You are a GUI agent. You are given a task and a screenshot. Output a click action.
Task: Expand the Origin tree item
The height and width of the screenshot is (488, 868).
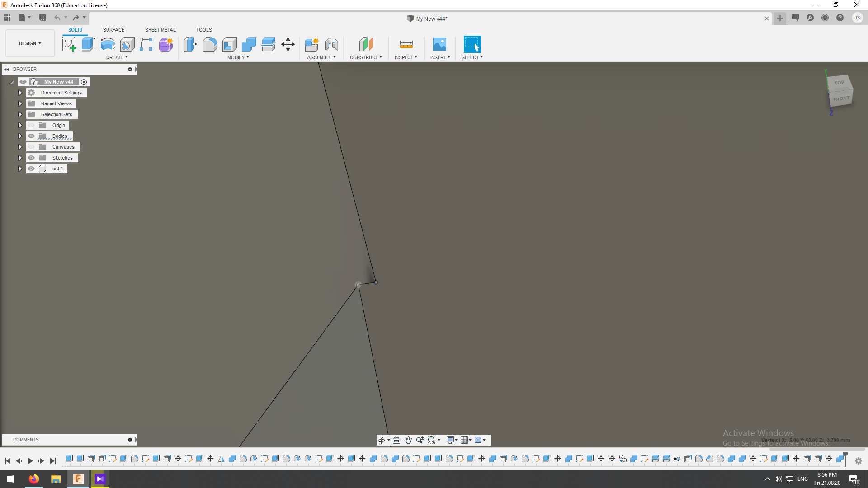pos(19,125)
